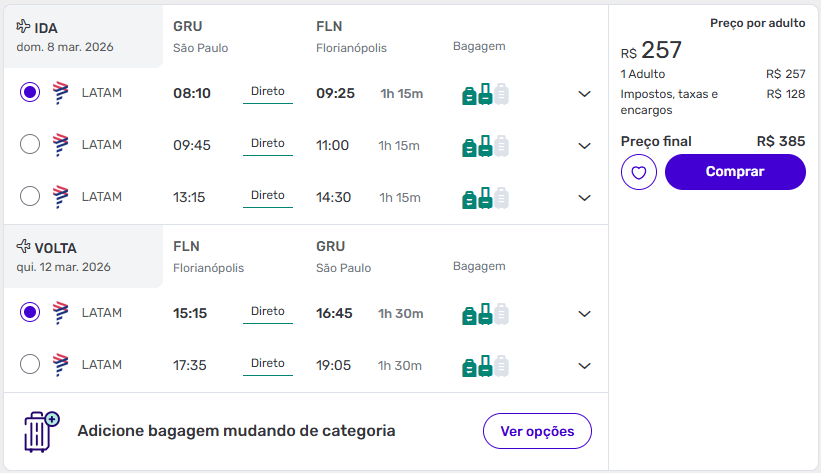This screenshot has width=821, height=473.
Task: Click baggage icons for 13:15 flight
Action: pyautogui.click(x=485, y=197)
